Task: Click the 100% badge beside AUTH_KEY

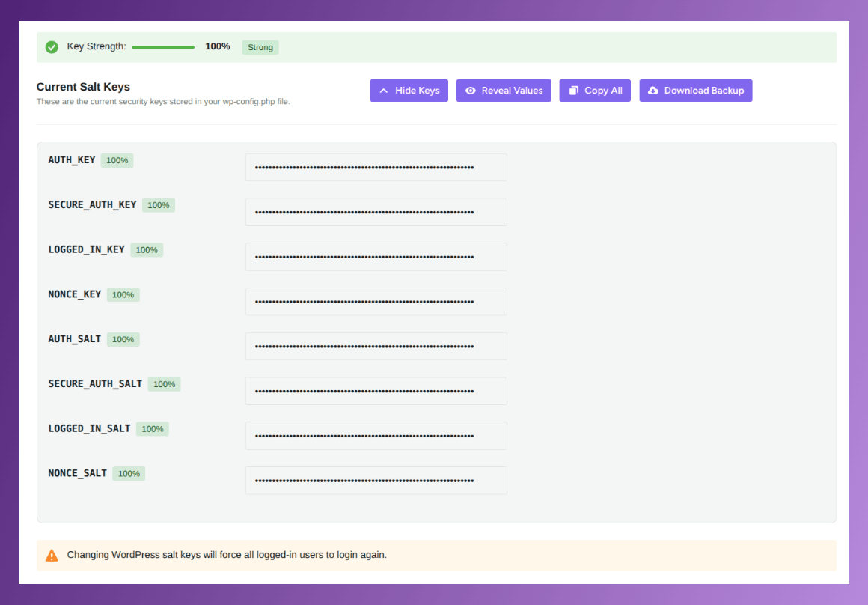Action: (117, 161)
